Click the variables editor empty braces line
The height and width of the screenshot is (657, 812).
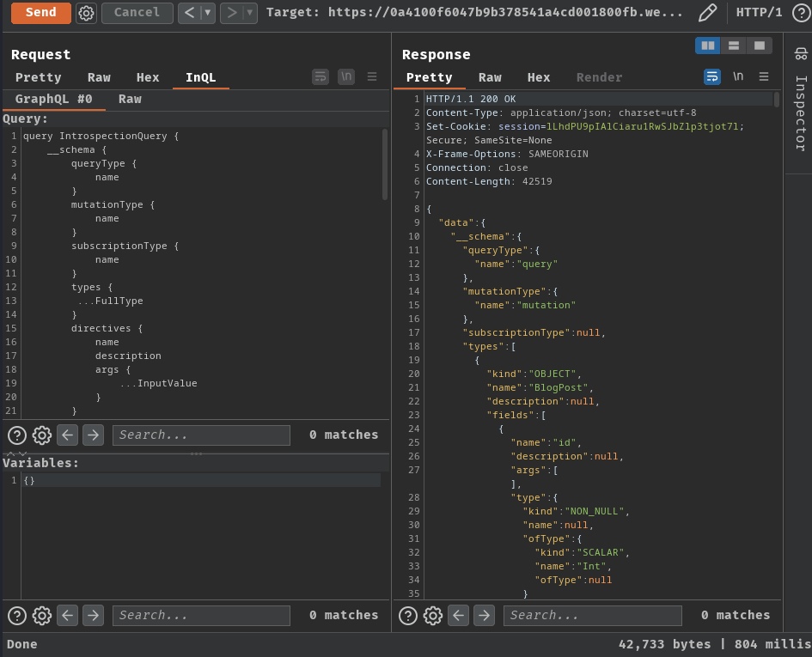(200, 480)
